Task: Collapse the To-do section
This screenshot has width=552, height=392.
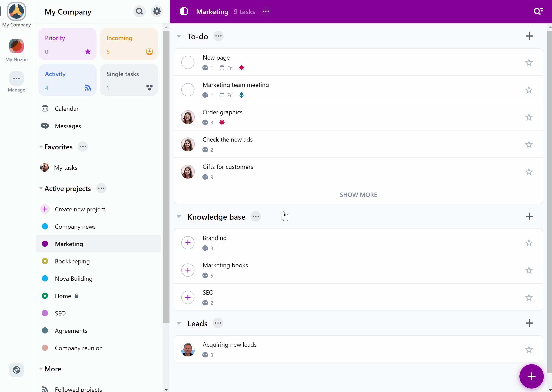Action: (179, 36)
